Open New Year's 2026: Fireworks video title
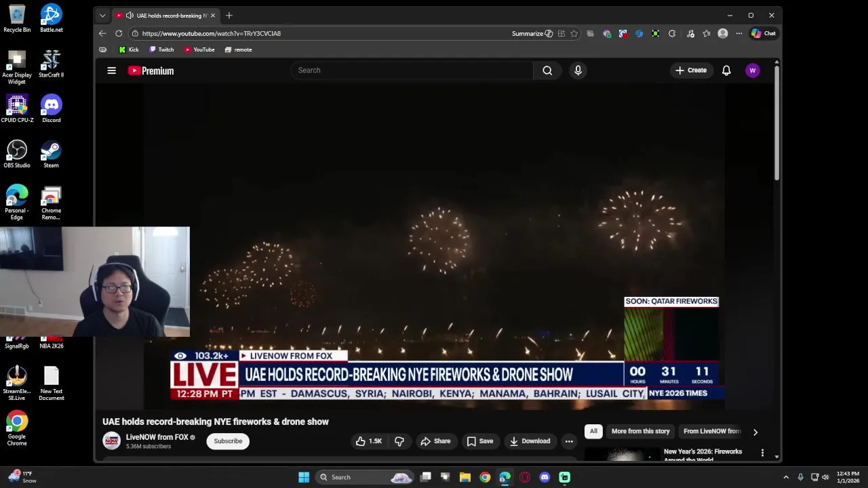The width and height of the screenshot is (868, 488). tap(703, 455)
